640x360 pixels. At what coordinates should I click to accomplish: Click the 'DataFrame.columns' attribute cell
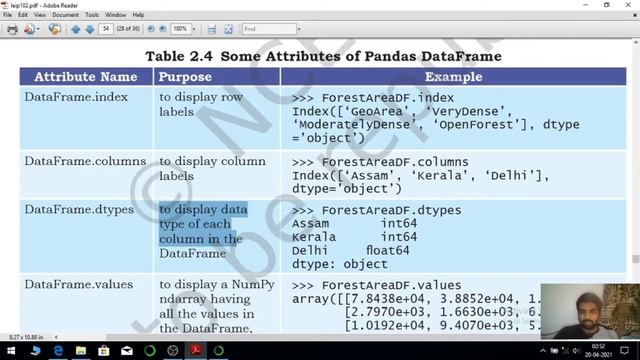(x=85, y=161)
